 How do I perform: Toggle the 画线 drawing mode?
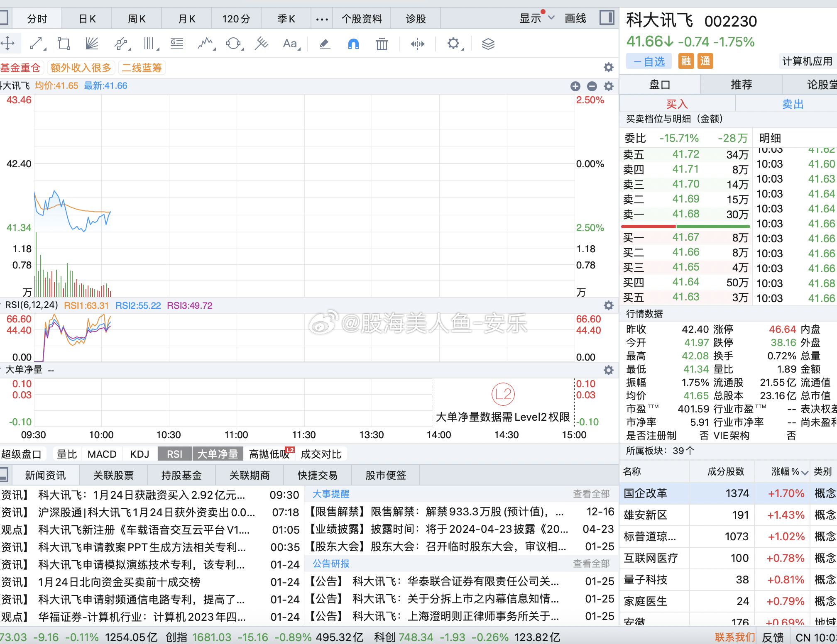tap(575, 18)
